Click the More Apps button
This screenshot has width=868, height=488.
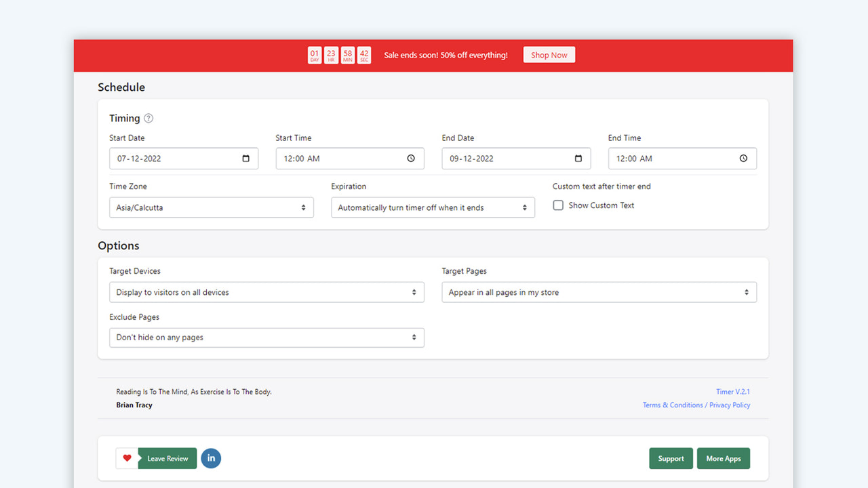(723, 458)
